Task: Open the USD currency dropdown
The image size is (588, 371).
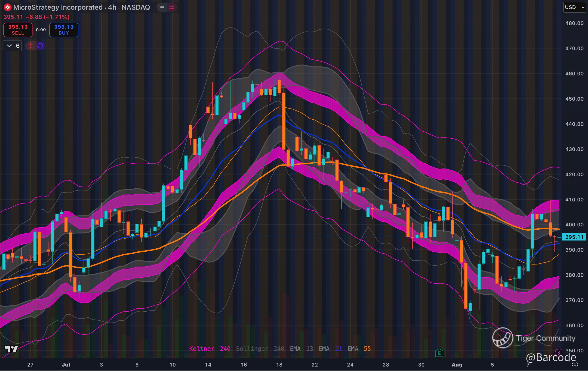Action: tap(574, 7)
